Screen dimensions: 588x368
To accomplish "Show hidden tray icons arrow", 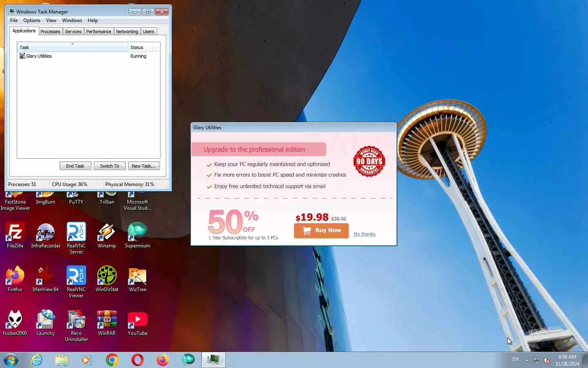I will (527, 360).
